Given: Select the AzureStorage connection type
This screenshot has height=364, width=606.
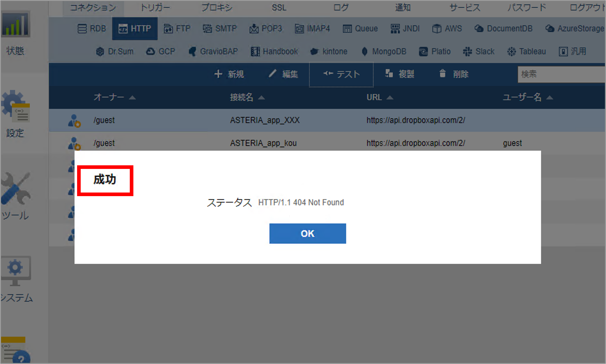Looking at the screenshot, I should 575,28.
